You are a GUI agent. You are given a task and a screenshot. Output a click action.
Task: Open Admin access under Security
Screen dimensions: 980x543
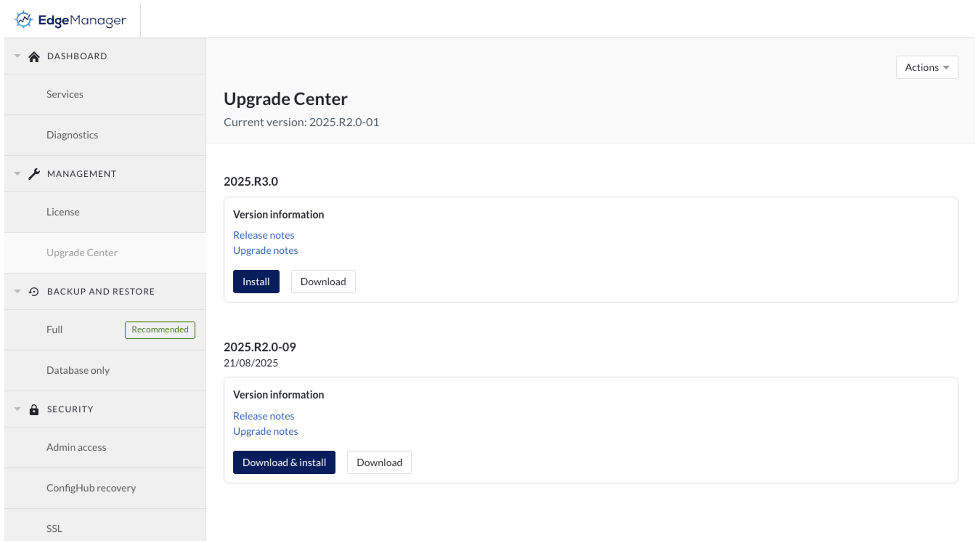[76, 447]
